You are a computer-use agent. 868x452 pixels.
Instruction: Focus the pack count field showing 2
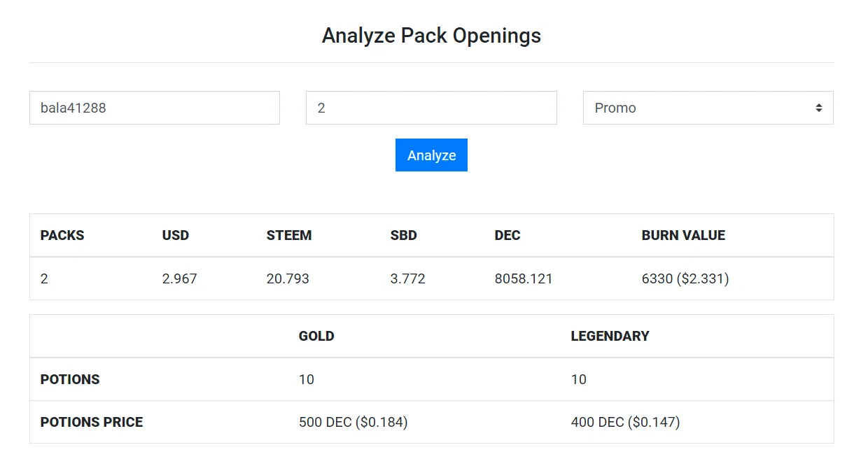(x=431, y=108)
